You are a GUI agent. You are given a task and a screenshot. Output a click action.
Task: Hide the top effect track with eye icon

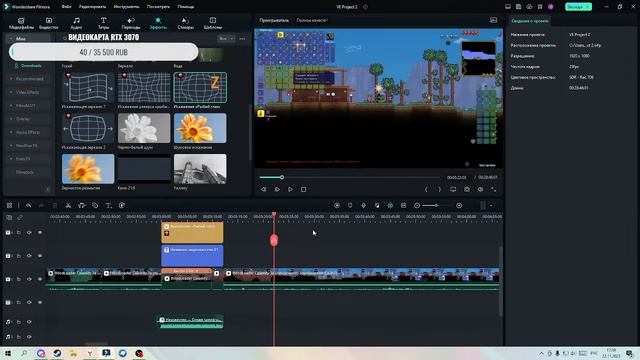(x=40, y=232)
